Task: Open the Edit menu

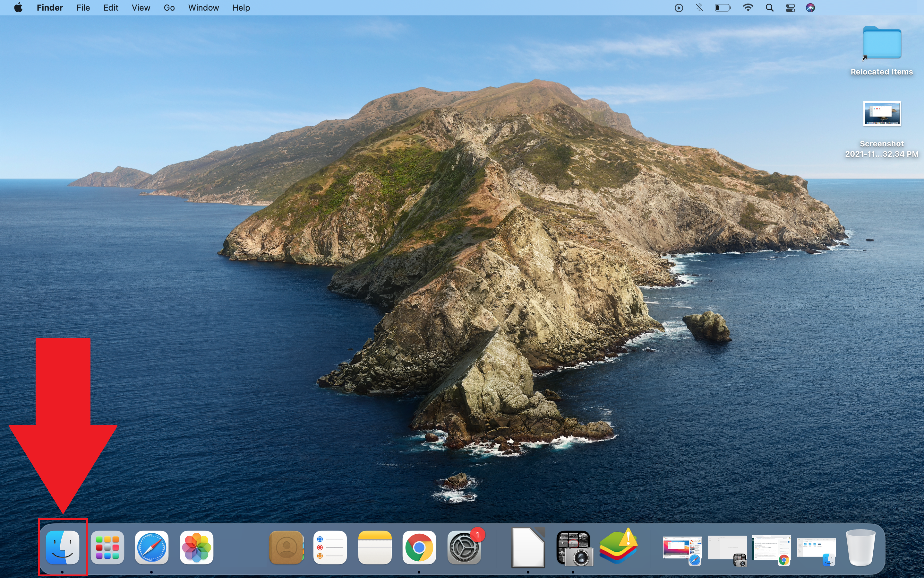Action: 111,8
